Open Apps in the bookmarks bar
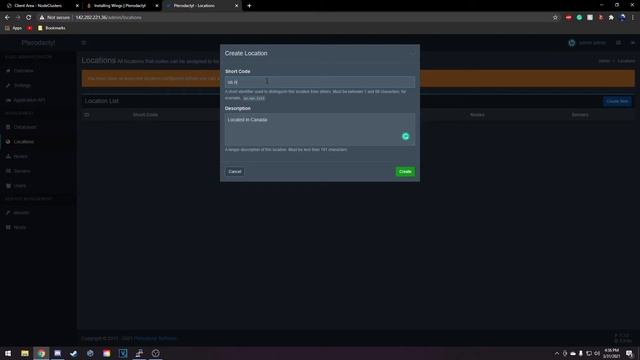Image resolution: width=640 pixels, height=360 pixels. pos(13,28)
